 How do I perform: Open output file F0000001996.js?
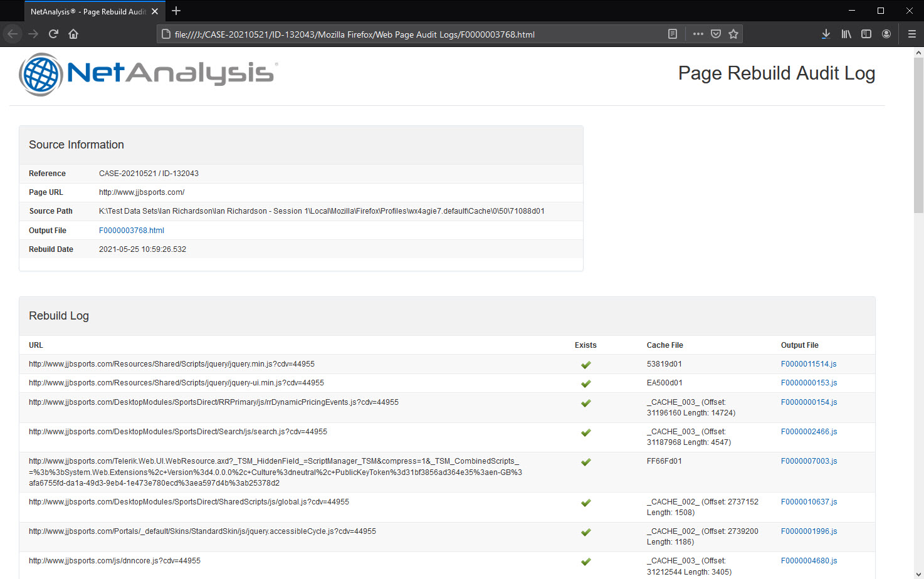809,531
